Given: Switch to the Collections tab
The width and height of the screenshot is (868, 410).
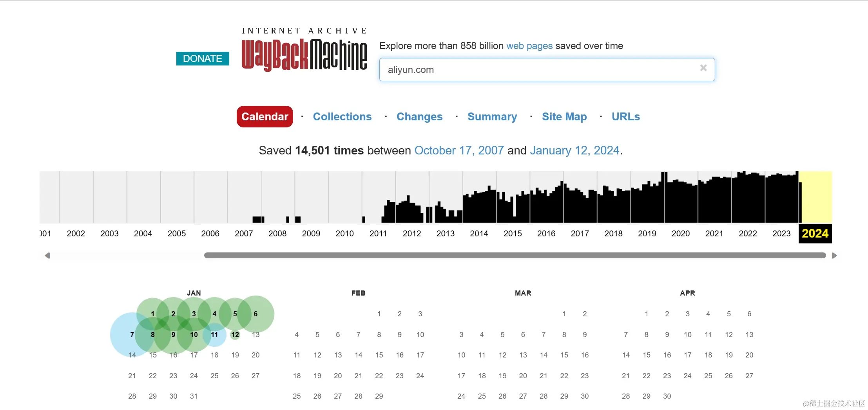Looking at the screenshot, I should click(342, 117).
